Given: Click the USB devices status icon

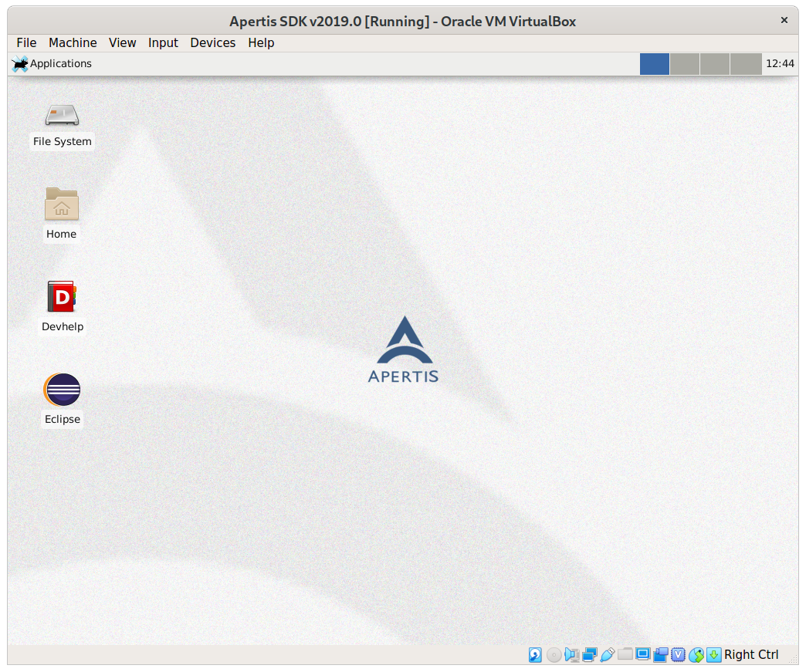Looking at the screenshot, I should coord(607,654).
